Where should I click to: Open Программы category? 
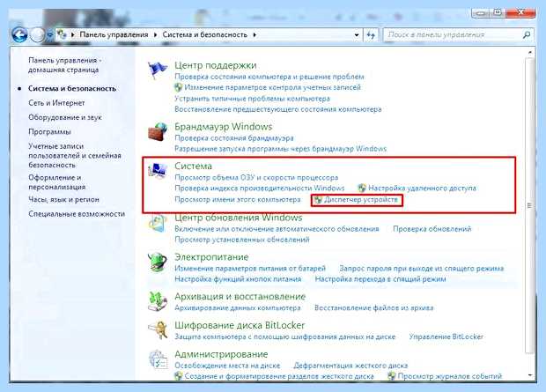click(49, 132)
